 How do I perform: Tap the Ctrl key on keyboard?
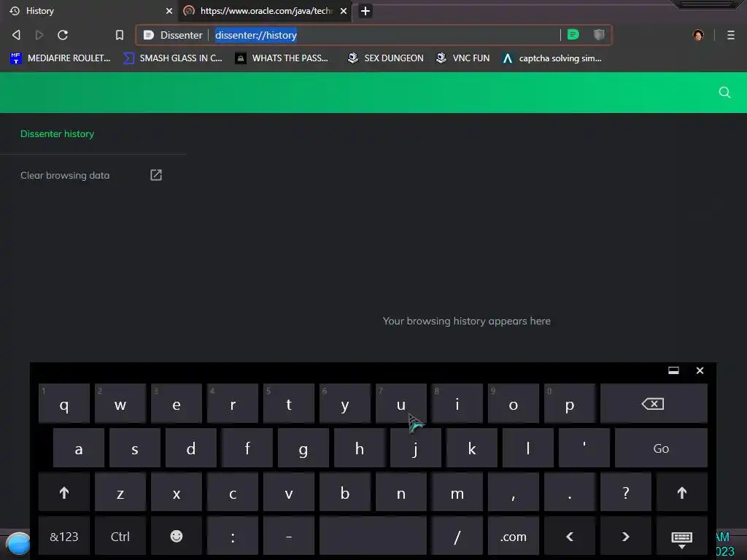[120, 537]
